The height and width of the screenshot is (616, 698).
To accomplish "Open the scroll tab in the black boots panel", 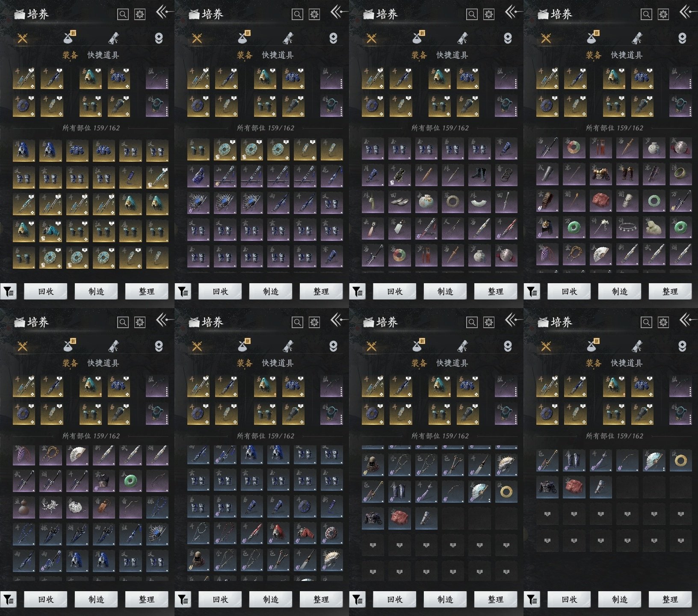I will point(463,38).
